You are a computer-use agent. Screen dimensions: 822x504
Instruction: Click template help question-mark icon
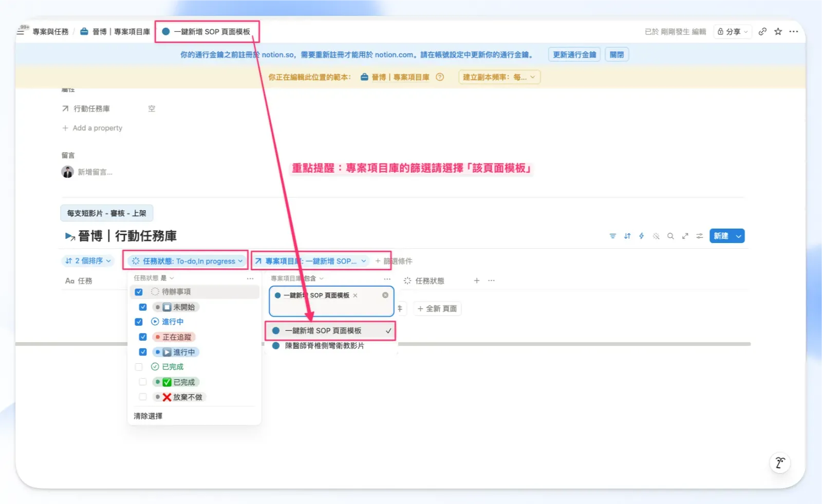click(x=440, y=77)
